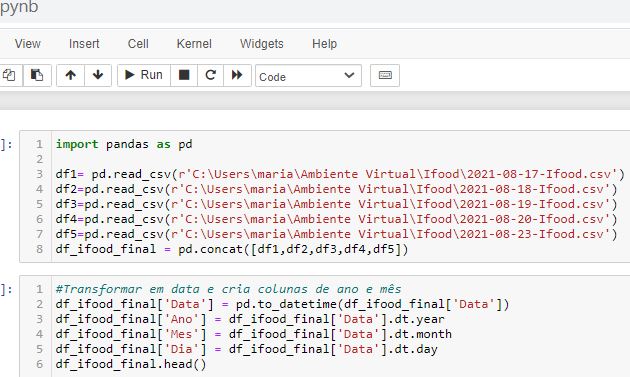Click the '#Transformar em data' comment line
Screen dimensions: 630x377
pyautogui.click(x=228, y=289)
